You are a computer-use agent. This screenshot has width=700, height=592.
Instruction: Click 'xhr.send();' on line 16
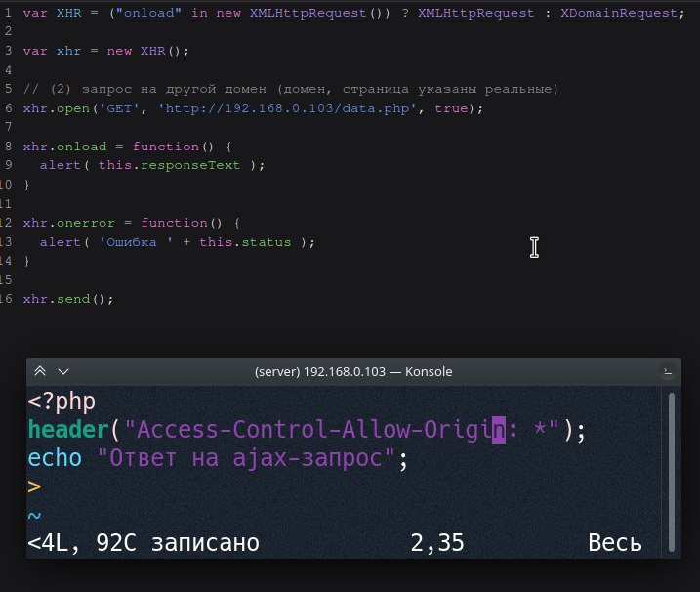pos(68,299)
